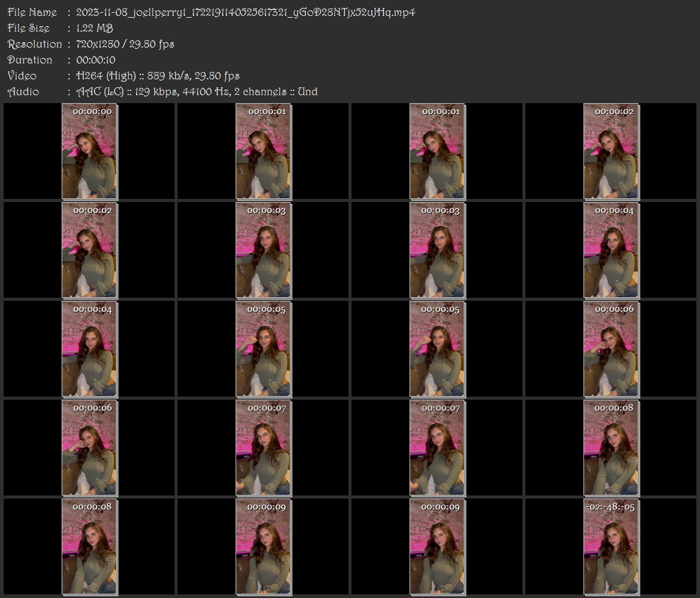Select the 00:00:02 thumbnail ending the top row
700x598 pixels.
tap(611, 151)
